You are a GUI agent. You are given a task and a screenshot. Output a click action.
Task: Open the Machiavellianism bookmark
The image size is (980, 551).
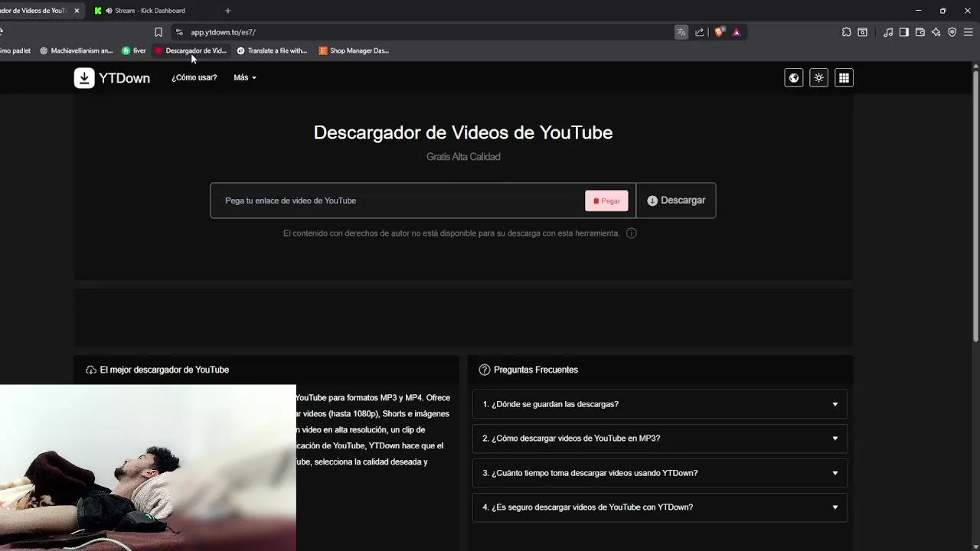[x=76, y=51]
